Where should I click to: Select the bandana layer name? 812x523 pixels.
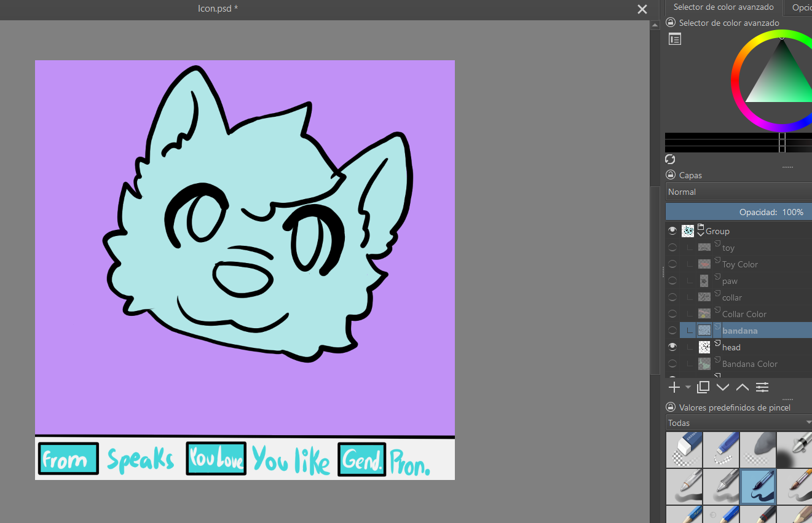click(739, 331)
